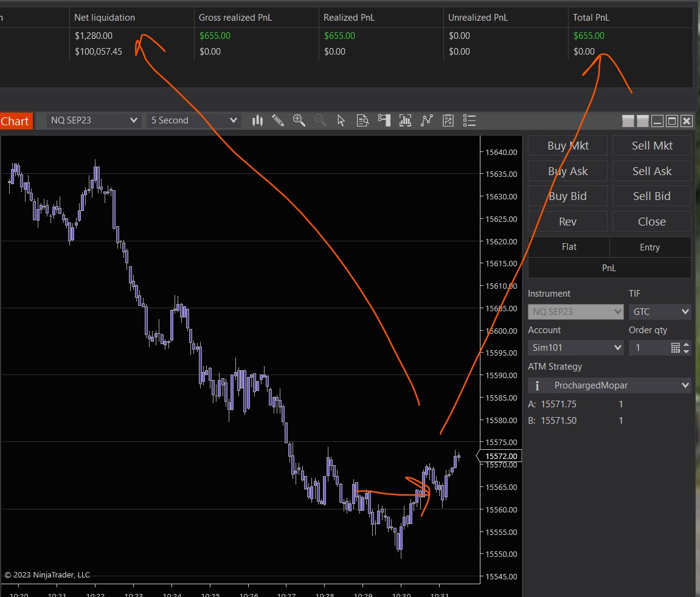Click ATM Strategy info icon
The width and height of the screenshot is (700, 597).
pyautogui.click(x=537, y=385)
